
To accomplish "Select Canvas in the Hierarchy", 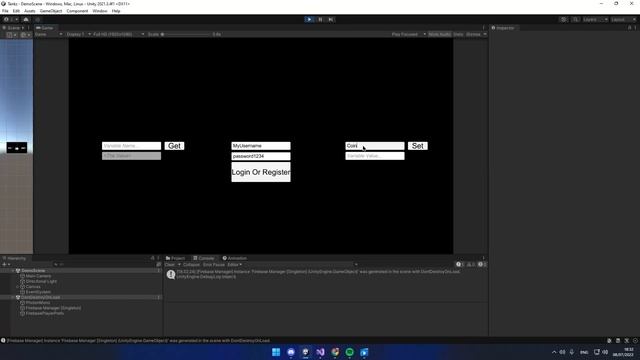I will pyautogui.click(x=33, y=287).
